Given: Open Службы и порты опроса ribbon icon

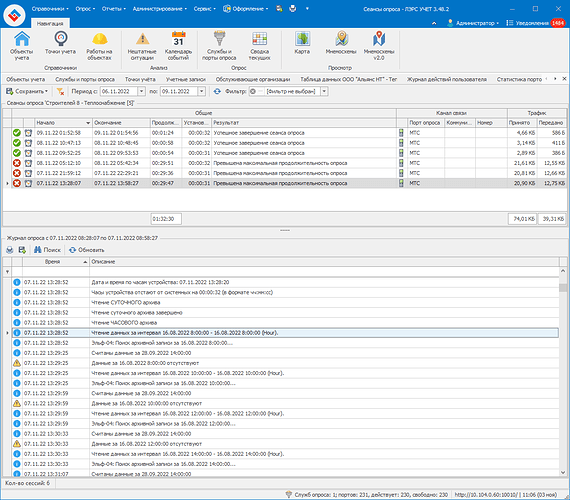Looking at the screenshot, I should pyautogui.click(x=219, y=45).
